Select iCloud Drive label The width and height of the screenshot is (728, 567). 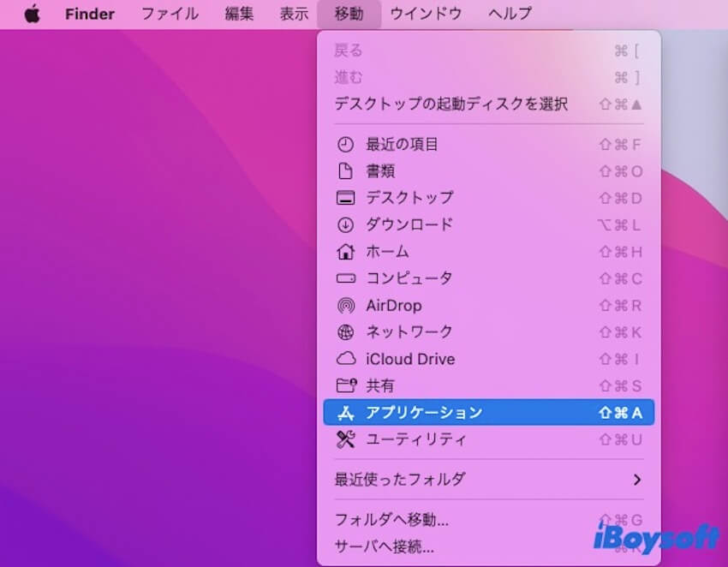tap(410, 359)
